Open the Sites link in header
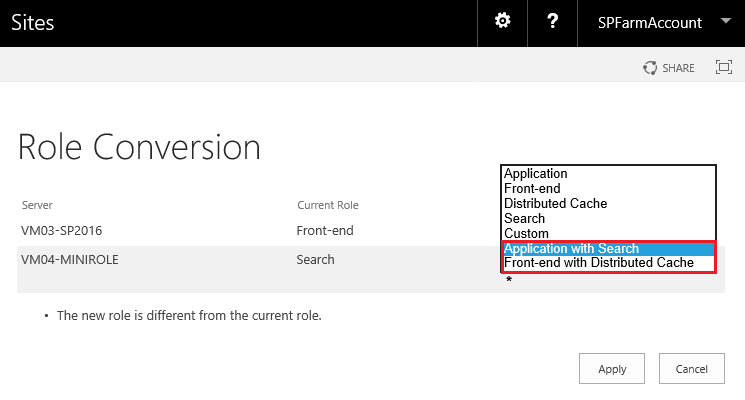Viewport: 745px width, 400px height. 33,23
